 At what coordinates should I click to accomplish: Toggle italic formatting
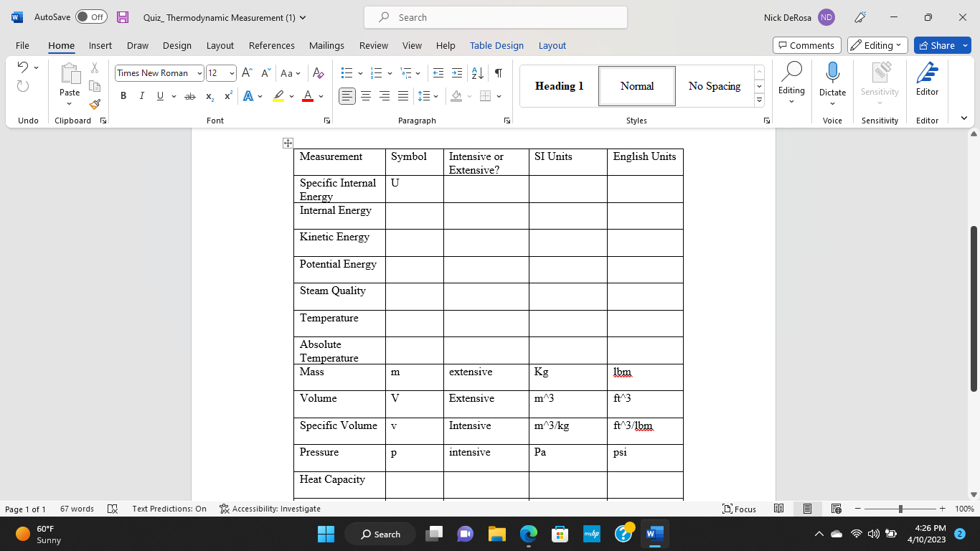pyautogui.click(x=141, y=95)
